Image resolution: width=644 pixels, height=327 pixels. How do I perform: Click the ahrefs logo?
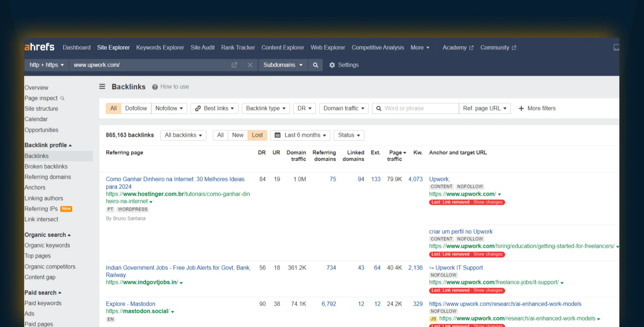coord(39,47)
